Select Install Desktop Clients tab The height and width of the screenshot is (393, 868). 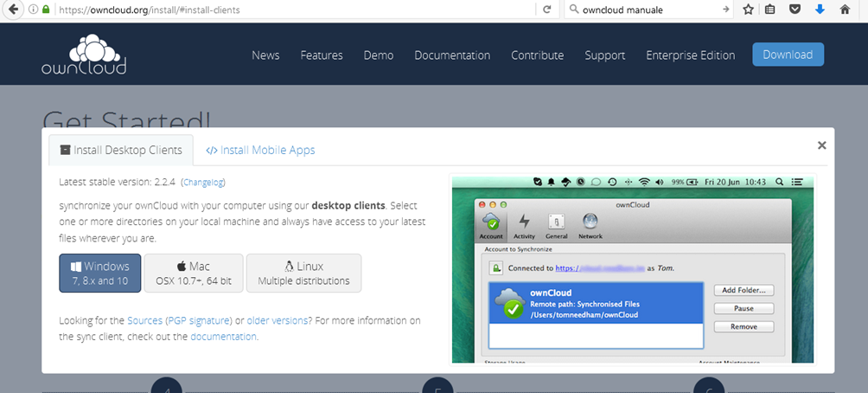point(121,150)
